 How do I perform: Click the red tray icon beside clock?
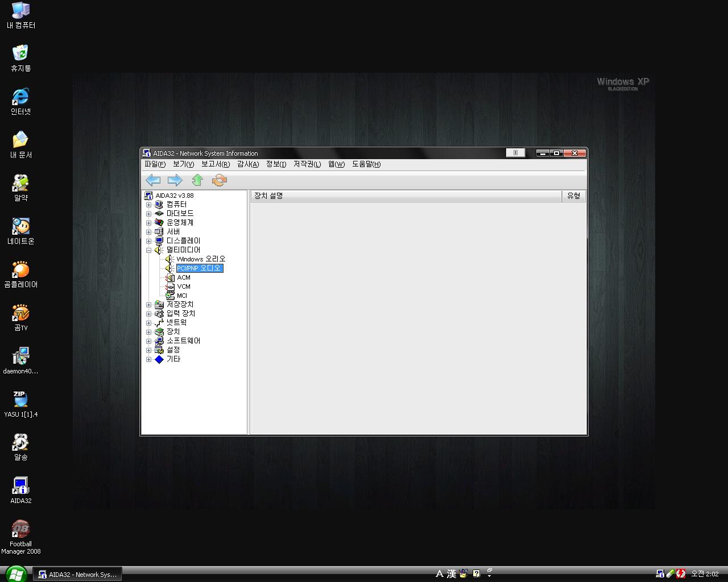click(681, 574)
